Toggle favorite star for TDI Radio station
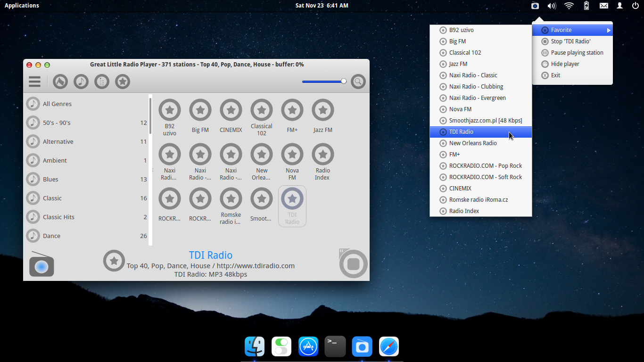This screenshot has height=362, width=644. point(114,260)
